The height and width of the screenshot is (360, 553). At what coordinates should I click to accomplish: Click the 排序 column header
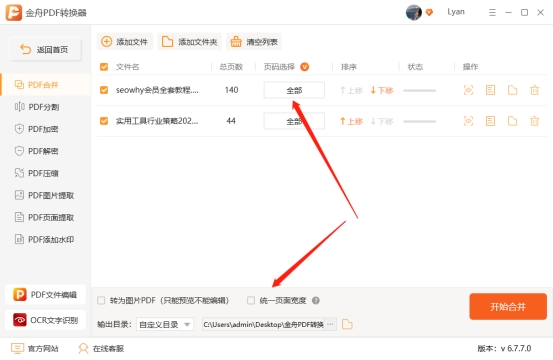coord(348,67)
